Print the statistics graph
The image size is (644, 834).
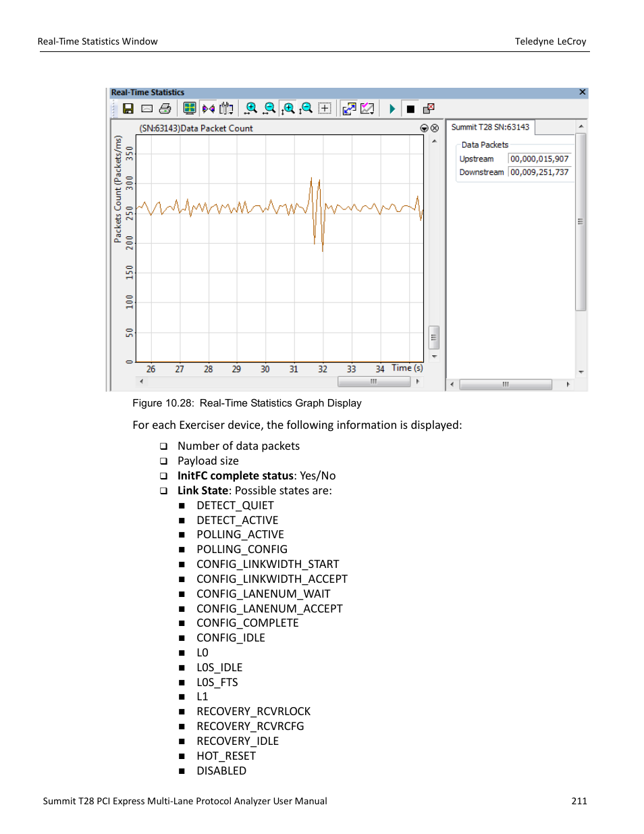[164, 108]
